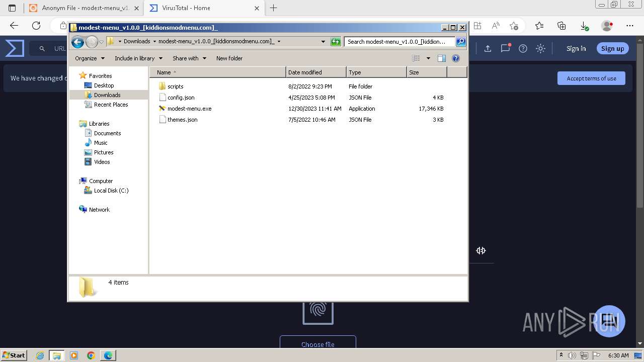Open a new browser tab

click(274, 8)
